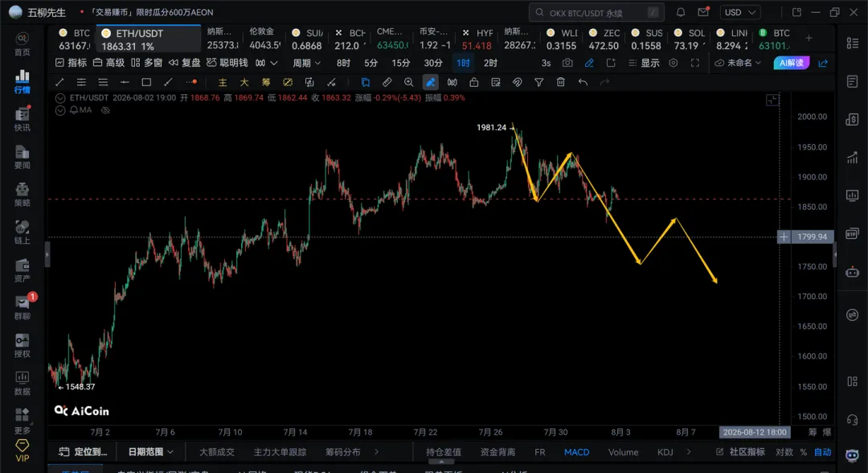Viewport: 868px width, 473px height.
Task: Toggle 自动 auto scale
Action: (x=823, y=452)
